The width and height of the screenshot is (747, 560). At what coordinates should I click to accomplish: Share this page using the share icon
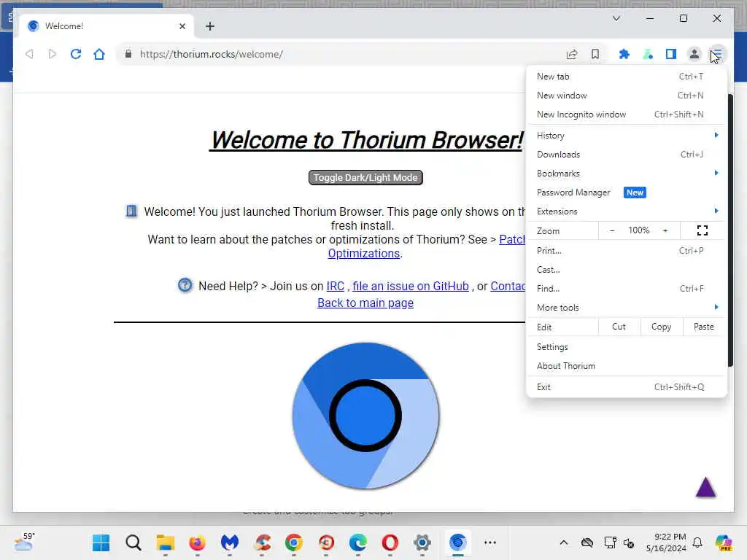pos(572,54)
